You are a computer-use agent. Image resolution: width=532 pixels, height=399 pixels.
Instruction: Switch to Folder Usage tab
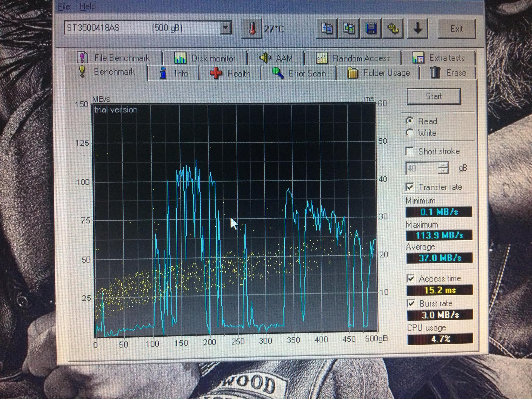[378, 73]
